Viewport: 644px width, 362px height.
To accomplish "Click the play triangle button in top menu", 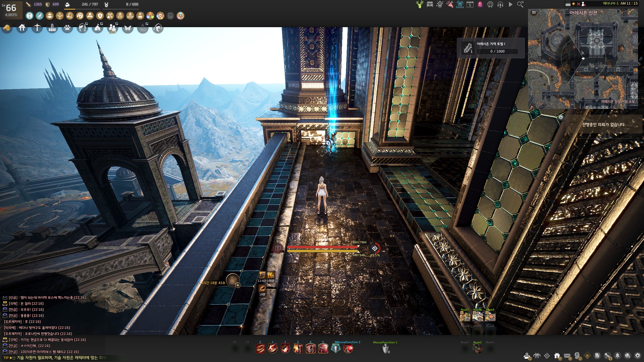I will tap(510, 4).
